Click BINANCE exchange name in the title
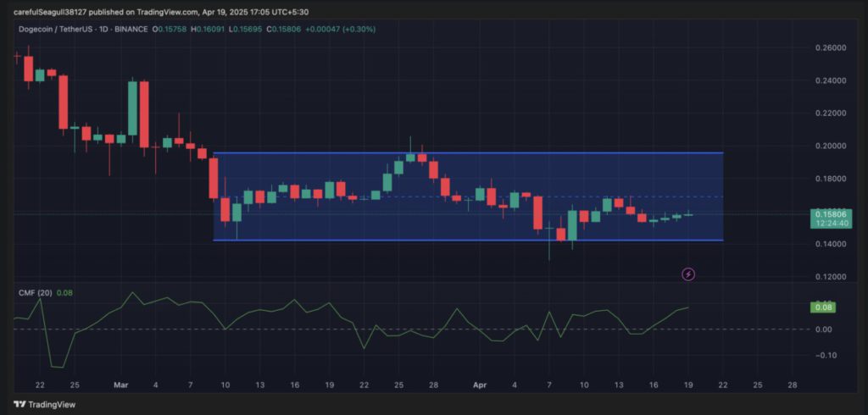868x415 pixels. [131, 29]
